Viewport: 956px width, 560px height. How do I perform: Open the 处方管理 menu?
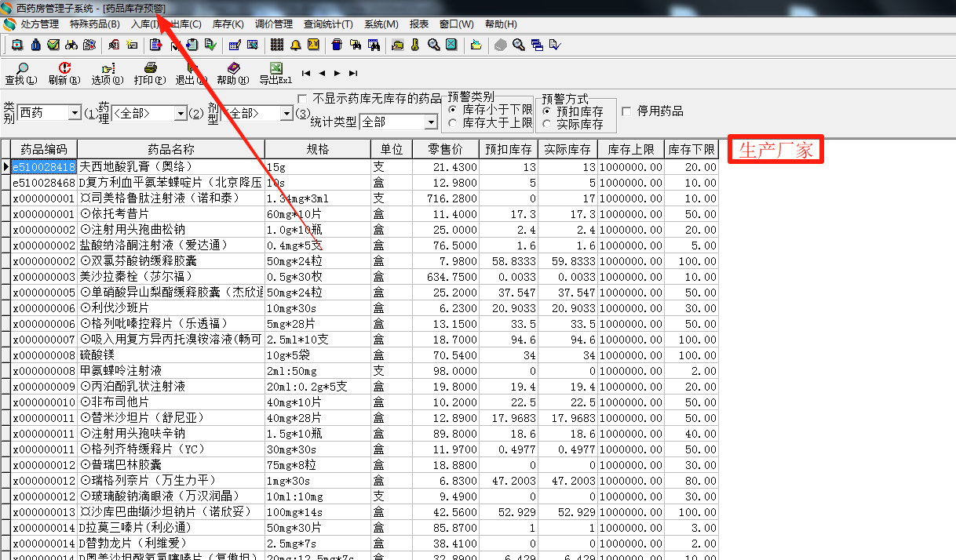[x=39, y=24]
